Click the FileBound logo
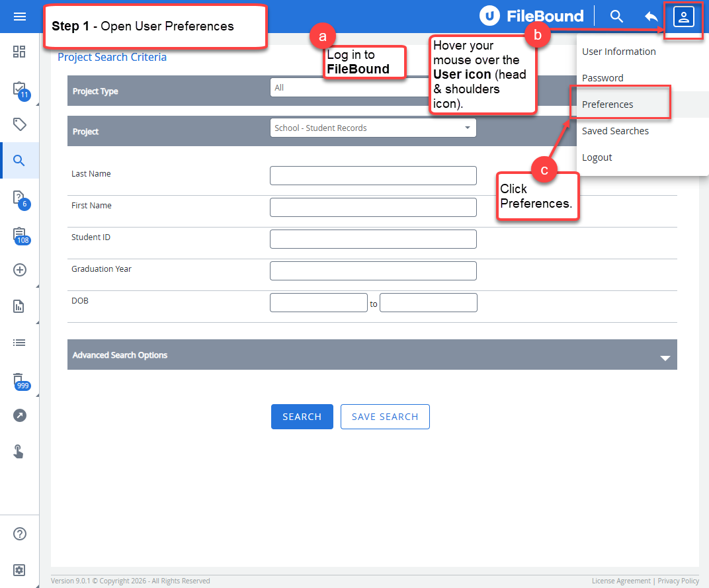Screen dimensions: 709x588 tap(531, 16)
